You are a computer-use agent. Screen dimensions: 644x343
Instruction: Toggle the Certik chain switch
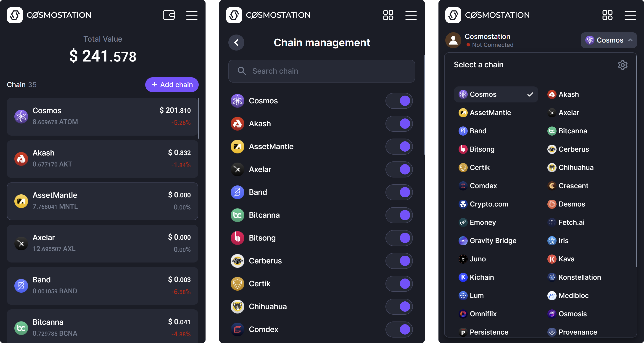(x=399, y=284)
